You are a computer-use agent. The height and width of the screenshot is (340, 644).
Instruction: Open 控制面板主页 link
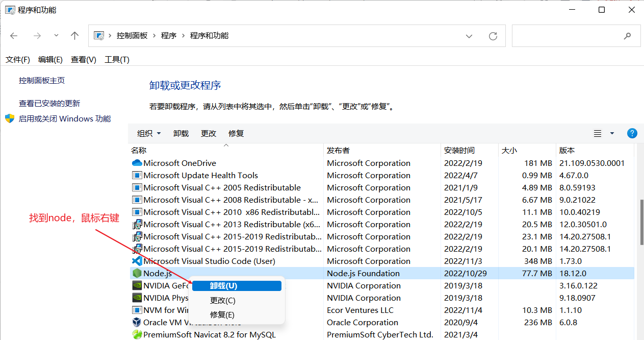tap(42, 81)
